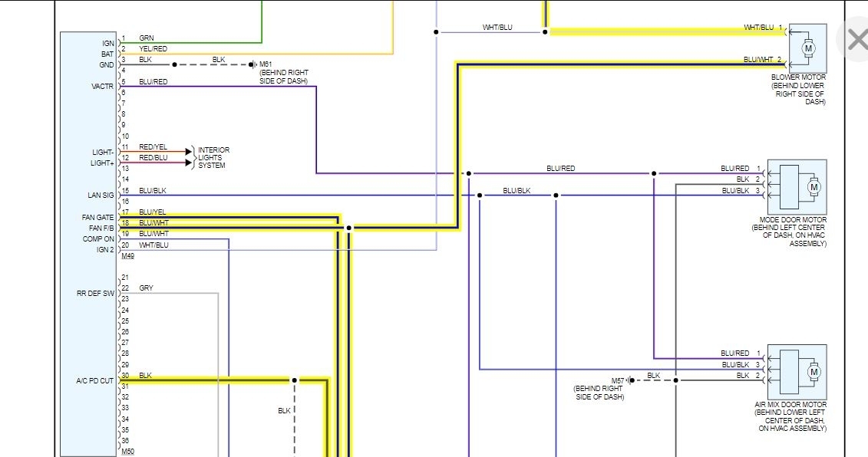Select the RED/YEL arrowhead toward interior lights
868x457 pixels.
pos(189,152)
